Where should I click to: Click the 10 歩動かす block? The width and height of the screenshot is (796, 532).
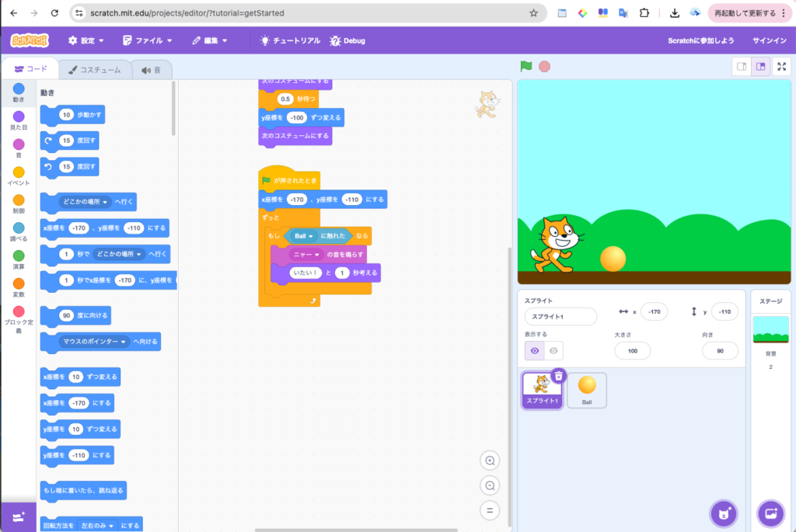[72, 115]
